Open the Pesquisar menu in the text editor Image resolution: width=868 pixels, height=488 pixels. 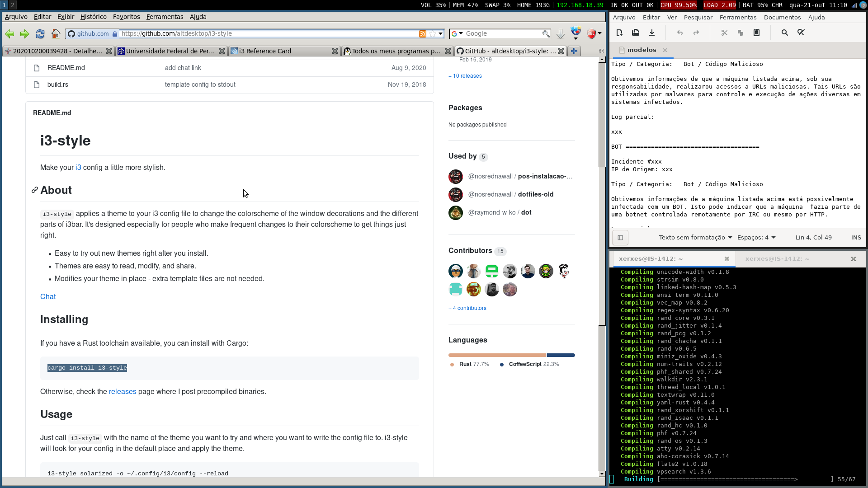pos(698,18)
